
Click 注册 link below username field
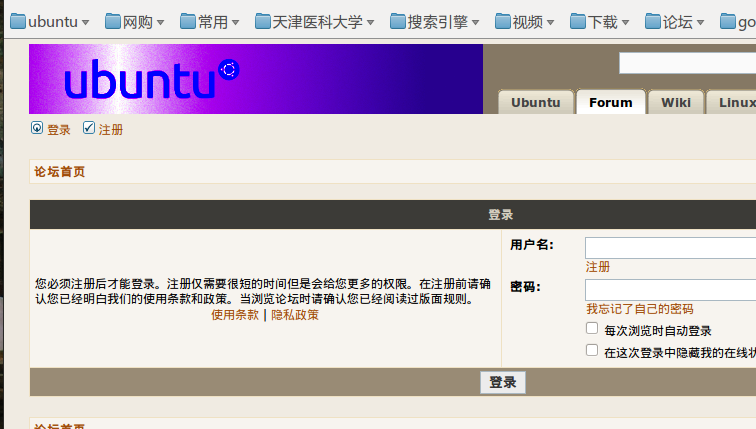pos(598,267)
